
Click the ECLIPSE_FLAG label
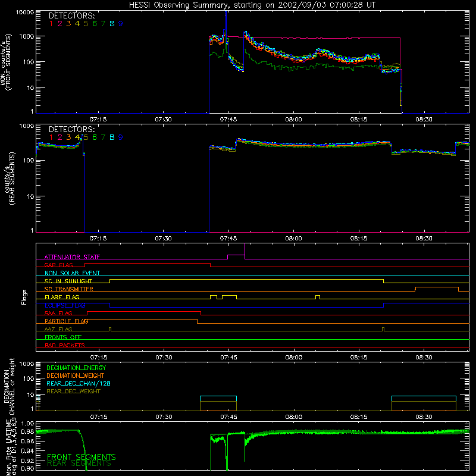click(x=65, y=305)
